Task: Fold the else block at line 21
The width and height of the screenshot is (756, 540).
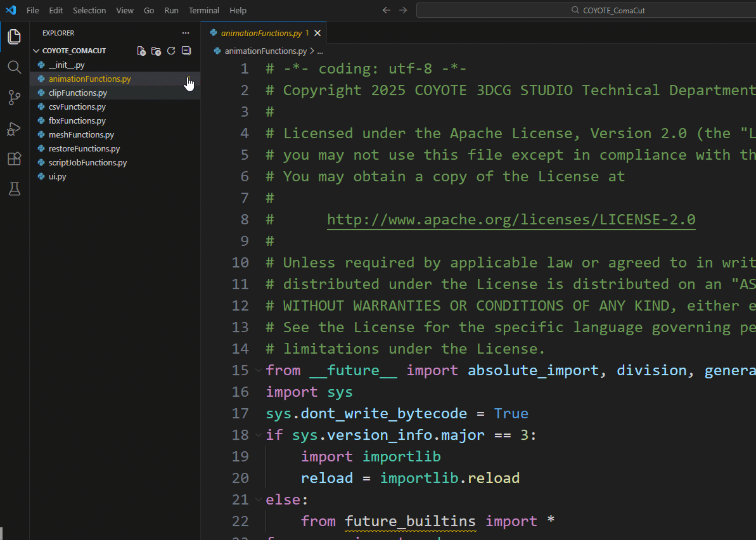Action: pos(258,499)
